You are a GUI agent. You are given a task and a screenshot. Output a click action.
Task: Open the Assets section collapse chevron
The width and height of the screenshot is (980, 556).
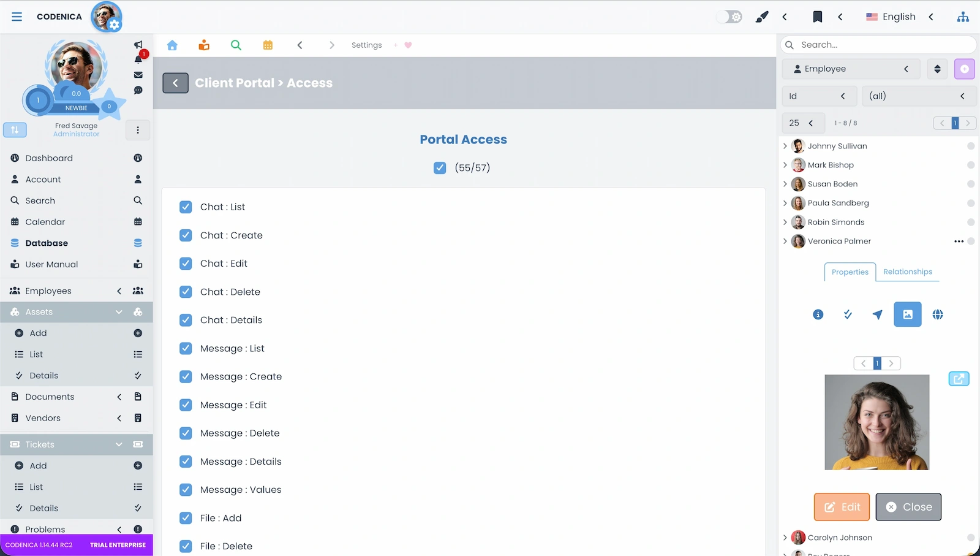[119, 312]
